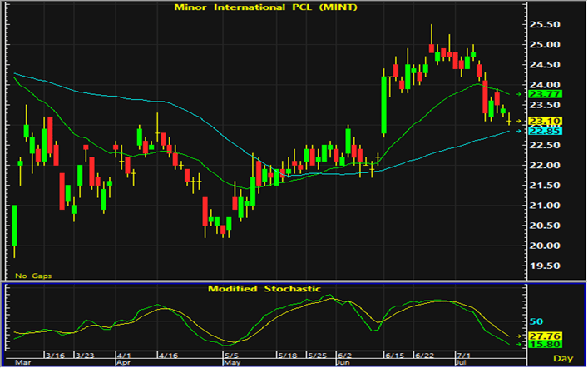Click the 7/1 date marker

[x=464, y=356]
